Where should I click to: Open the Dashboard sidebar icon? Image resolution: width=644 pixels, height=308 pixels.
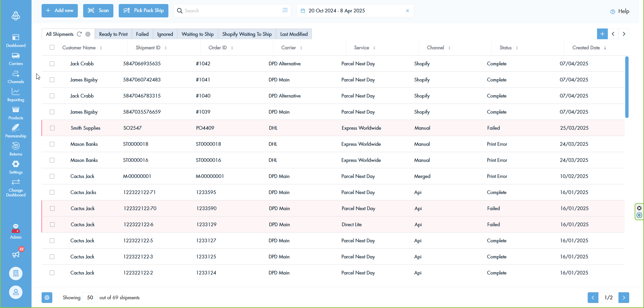tap(16, 37)
